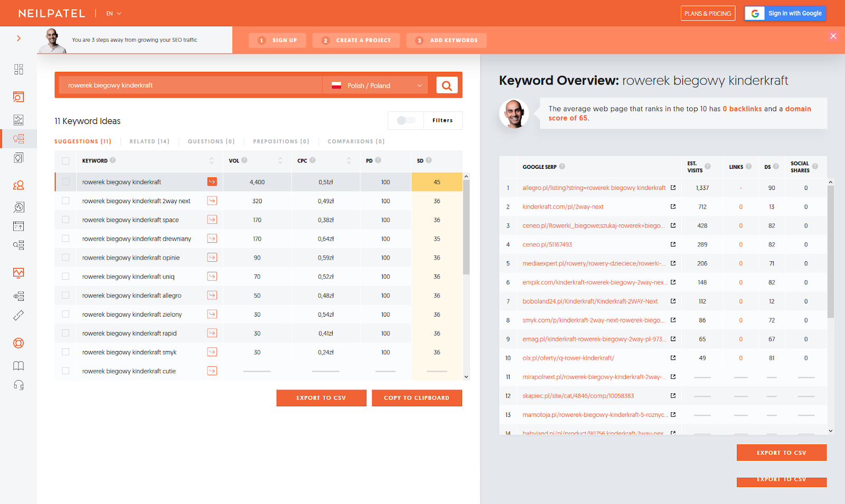Click the keyword search input field

click(190, 85)
